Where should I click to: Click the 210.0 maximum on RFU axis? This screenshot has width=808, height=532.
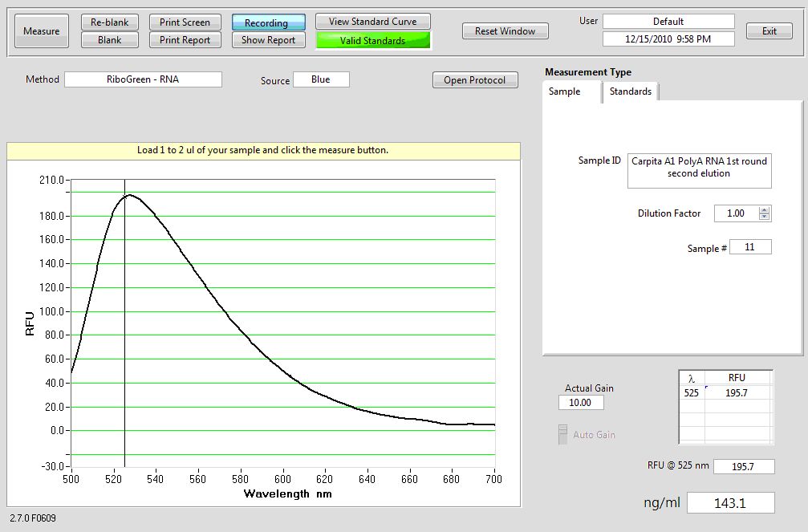tap(51, 180)
